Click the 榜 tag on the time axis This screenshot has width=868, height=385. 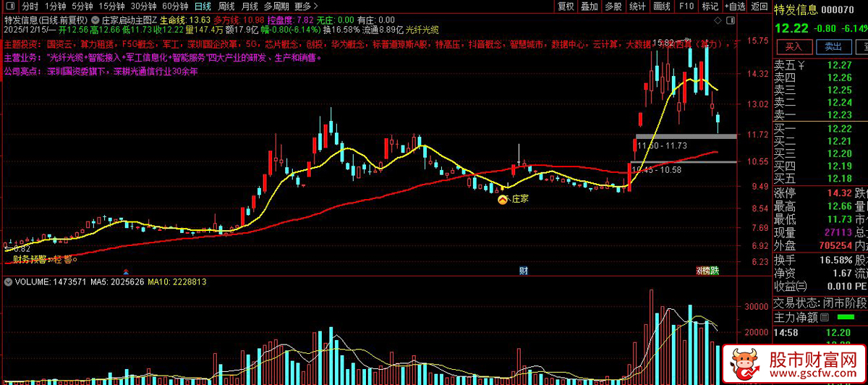pyautogui.click(x=705, y=271)
